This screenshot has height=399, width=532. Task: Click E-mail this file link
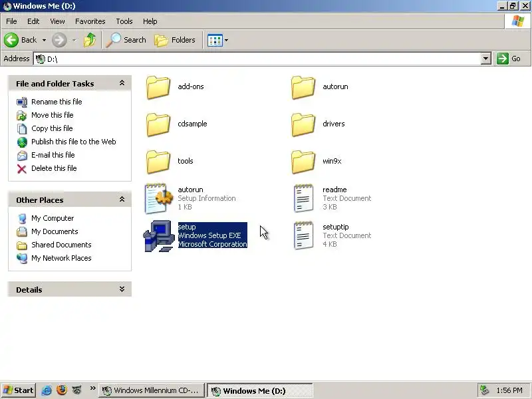pos(53,155)
